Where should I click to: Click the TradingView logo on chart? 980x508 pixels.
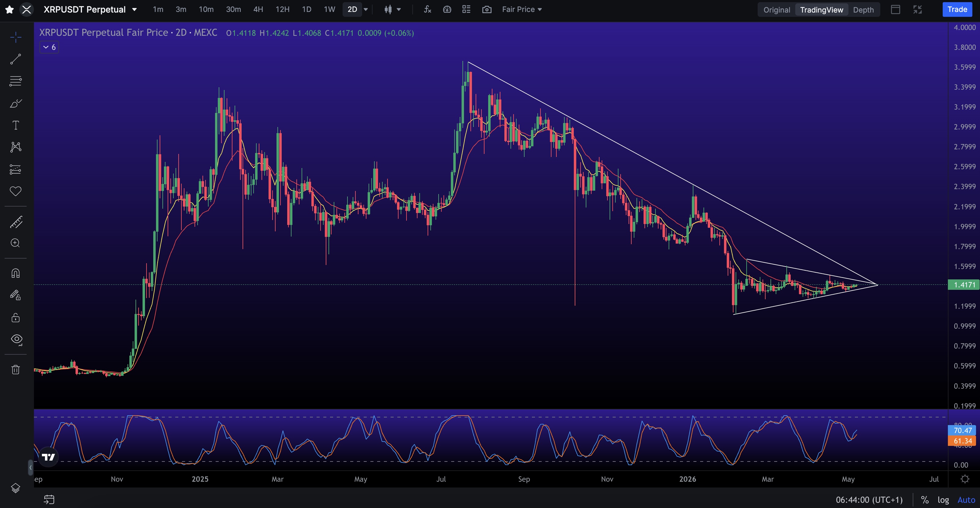[x=48, y=457]
